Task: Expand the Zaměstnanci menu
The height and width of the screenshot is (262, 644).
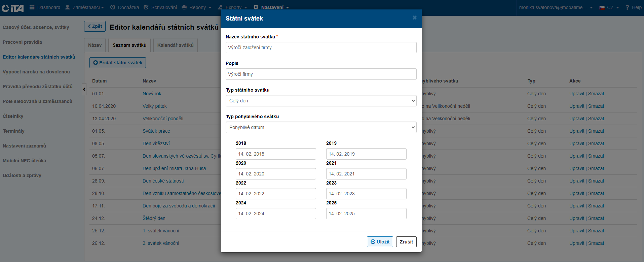Action: (x=84, y=7)
